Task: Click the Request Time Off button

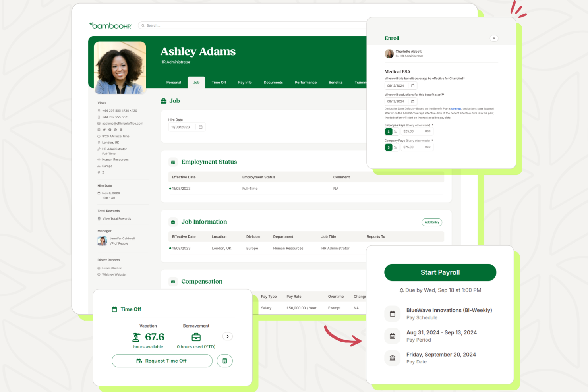Action: 162,361
